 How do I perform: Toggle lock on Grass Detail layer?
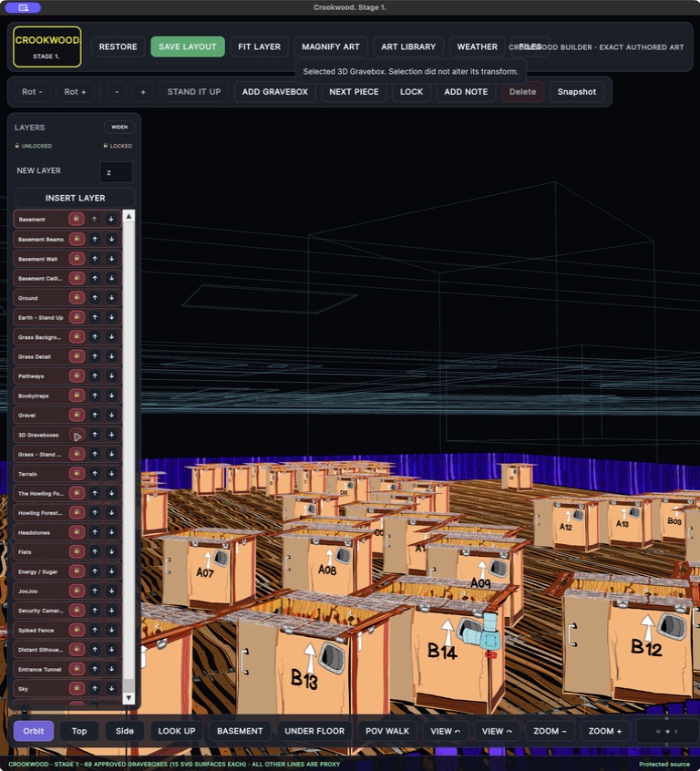tap(77, 356)
